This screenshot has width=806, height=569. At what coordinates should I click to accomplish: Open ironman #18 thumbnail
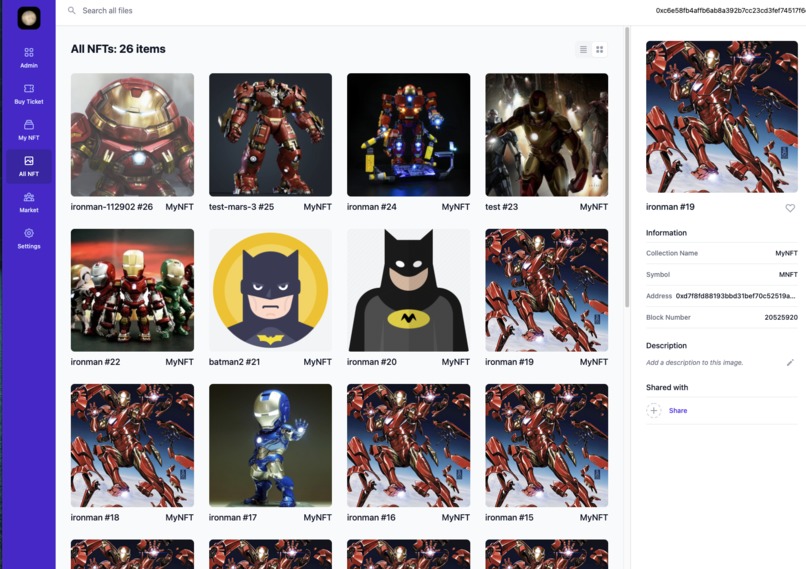133,445
